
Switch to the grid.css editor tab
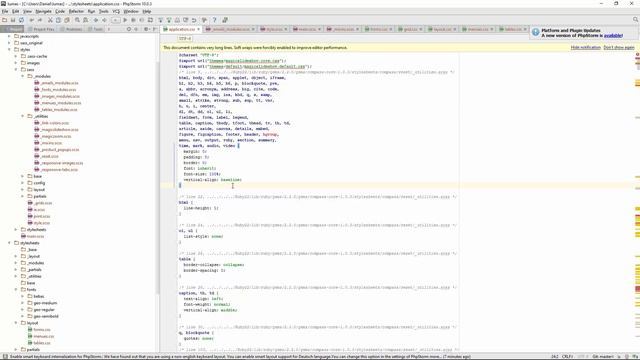[409, 29]
